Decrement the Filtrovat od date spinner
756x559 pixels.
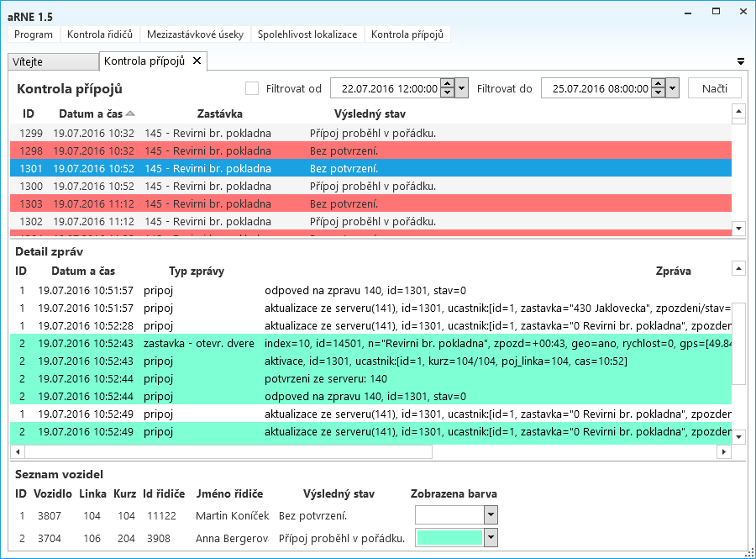pyautogui.click(x=448, y=92)
